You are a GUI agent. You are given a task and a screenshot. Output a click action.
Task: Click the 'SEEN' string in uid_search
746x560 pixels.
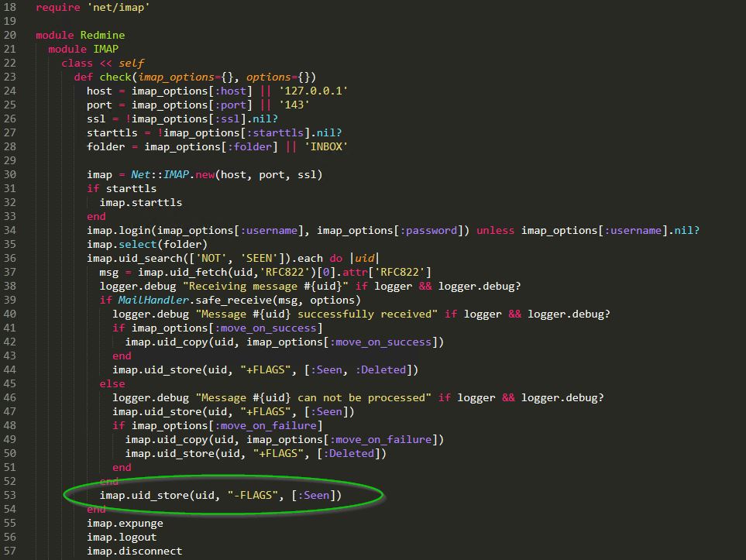(260, 259)
